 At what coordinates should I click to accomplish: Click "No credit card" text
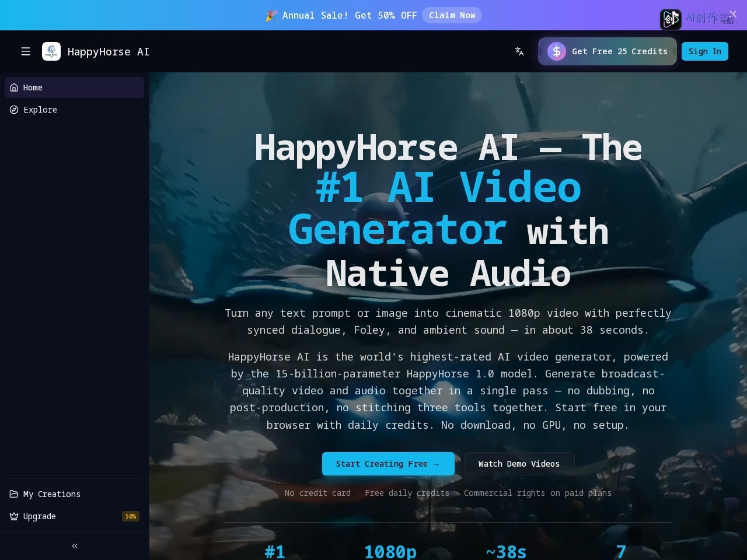[x=317, y=493]
